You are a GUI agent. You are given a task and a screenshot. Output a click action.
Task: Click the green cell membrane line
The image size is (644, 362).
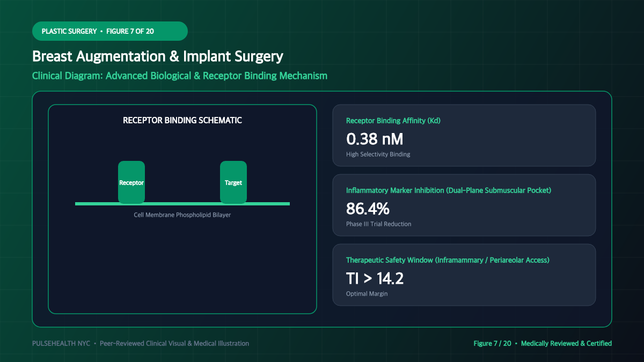182,204
